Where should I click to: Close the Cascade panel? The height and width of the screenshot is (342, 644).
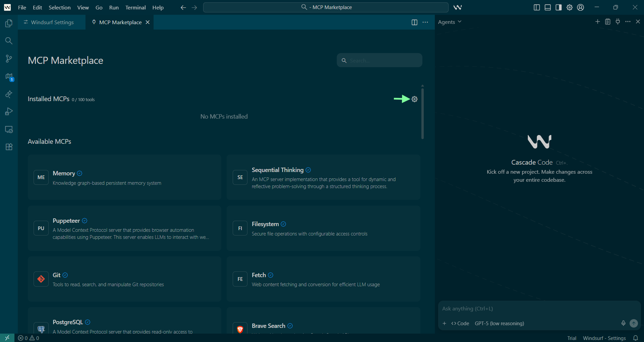(638, 22)
